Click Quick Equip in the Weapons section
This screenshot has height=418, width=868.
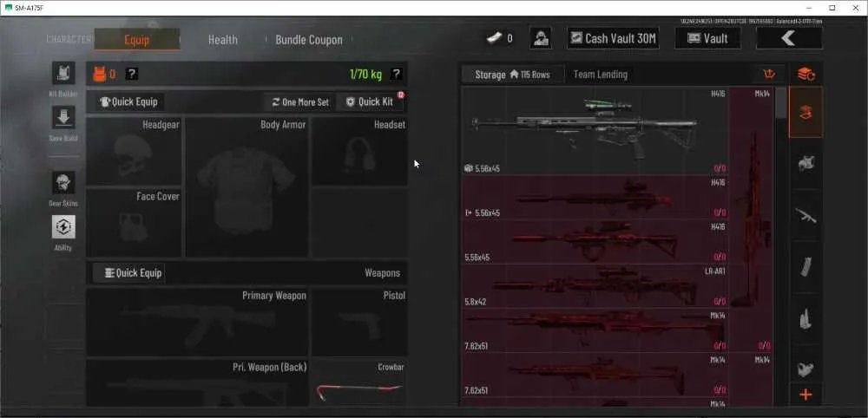129,272
